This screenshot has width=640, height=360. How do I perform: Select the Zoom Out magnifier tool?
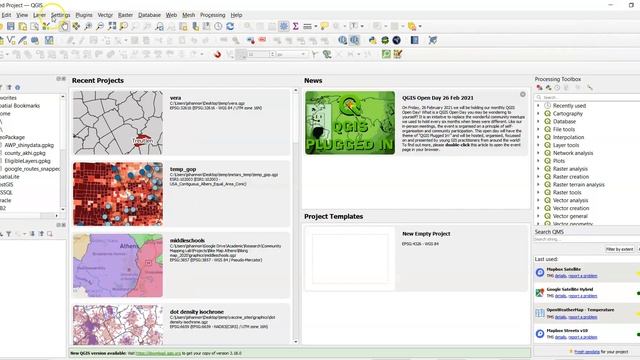[100, 27]
